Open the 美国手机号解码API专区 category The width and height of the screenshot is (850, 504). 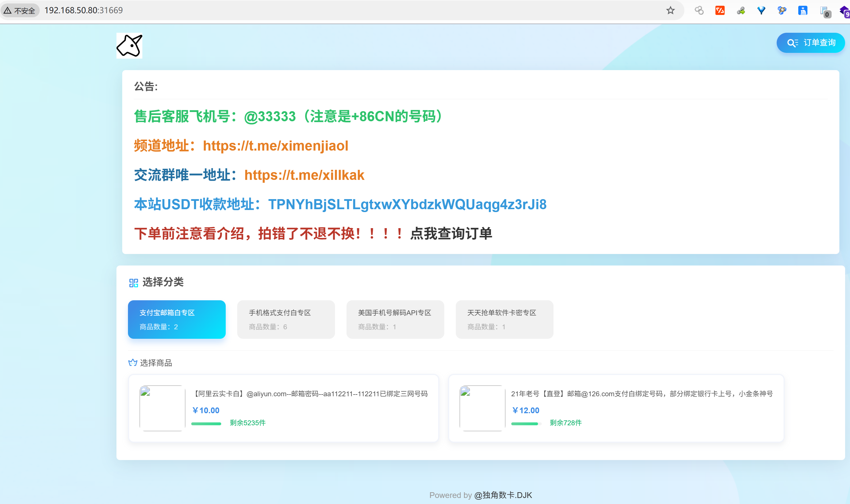tap(395, 319)
